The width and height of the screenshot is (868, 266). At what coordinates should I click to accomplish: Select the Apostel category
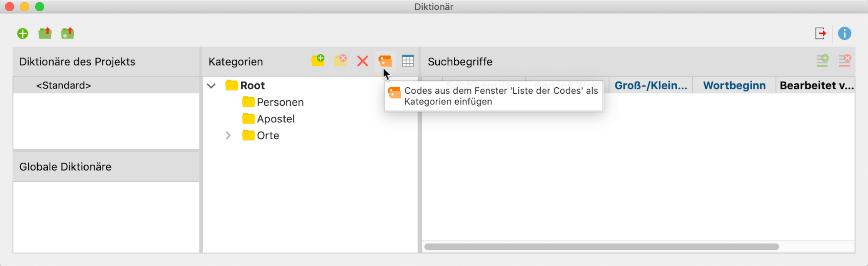pos(276,119)
